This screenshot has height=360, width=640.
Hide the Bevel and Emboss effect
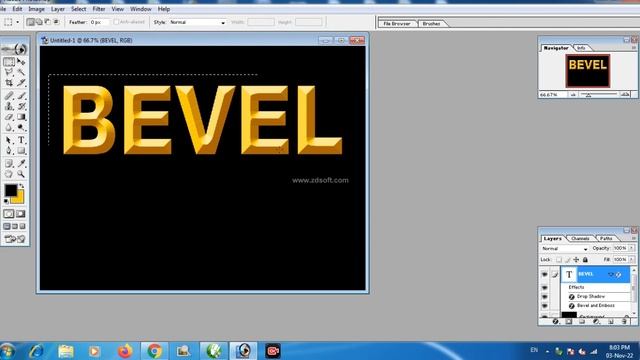click(x=544, y=306)
